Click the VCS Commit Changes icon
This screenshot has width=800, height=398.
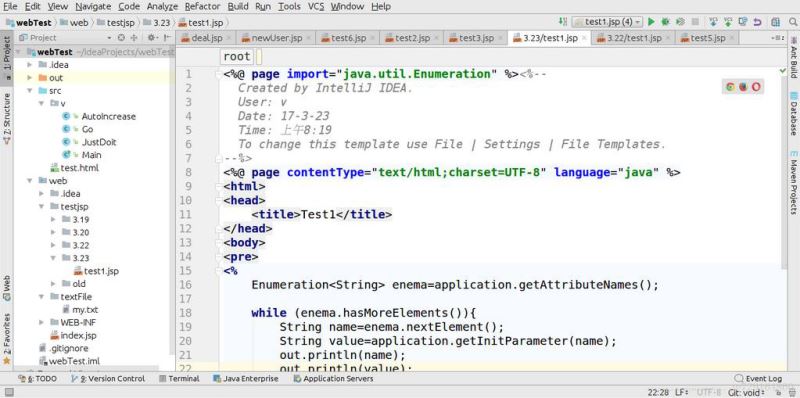728,22
